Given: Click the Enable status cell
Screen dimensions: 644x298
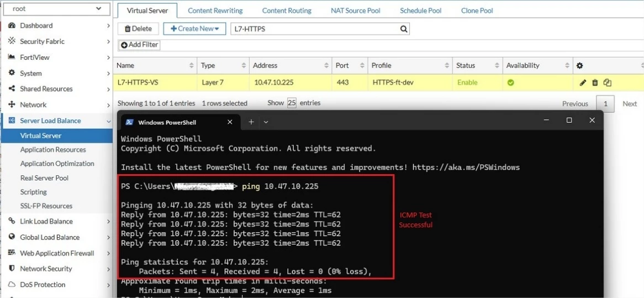Looking at the screenshot, I should click(x=478, y=82).
